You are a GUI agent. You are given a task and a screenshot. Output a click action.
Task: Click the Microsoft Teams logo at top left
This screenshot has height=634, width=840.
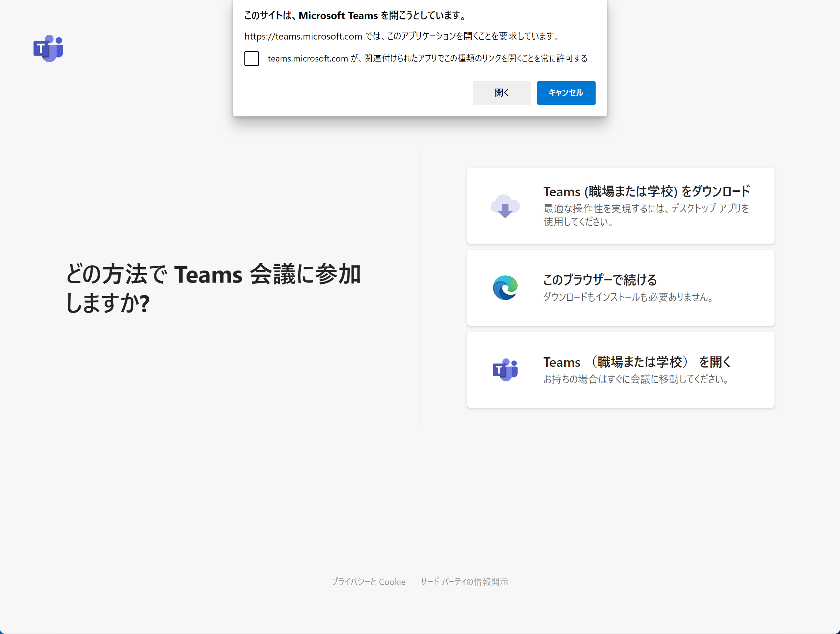[x=48, y=49]
